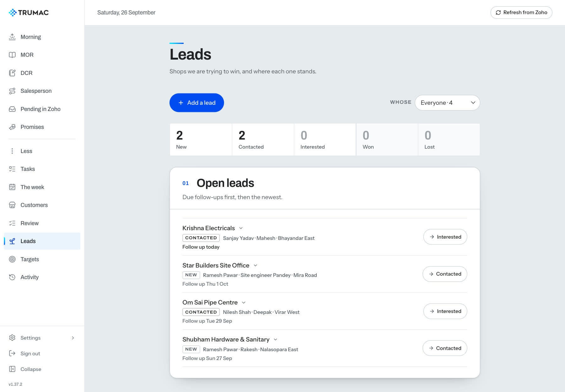Filter by the Lost status card

[x=449, y=140]
